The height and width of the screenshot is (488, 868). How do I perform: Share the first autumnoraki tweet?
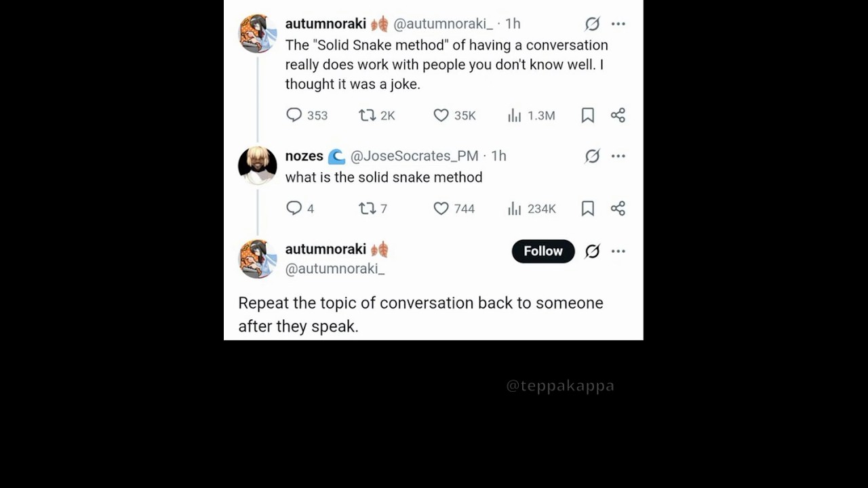[618, 115]
